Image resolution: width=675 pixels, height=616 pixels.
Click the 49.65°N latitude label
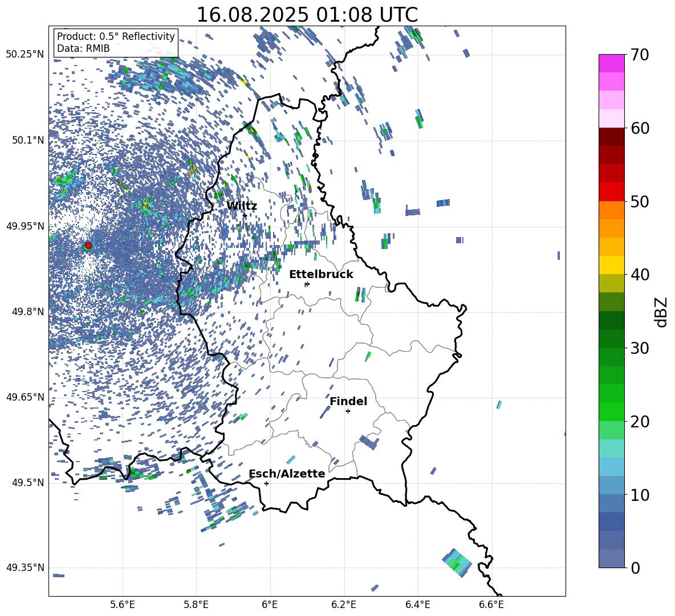pos(25,397)
